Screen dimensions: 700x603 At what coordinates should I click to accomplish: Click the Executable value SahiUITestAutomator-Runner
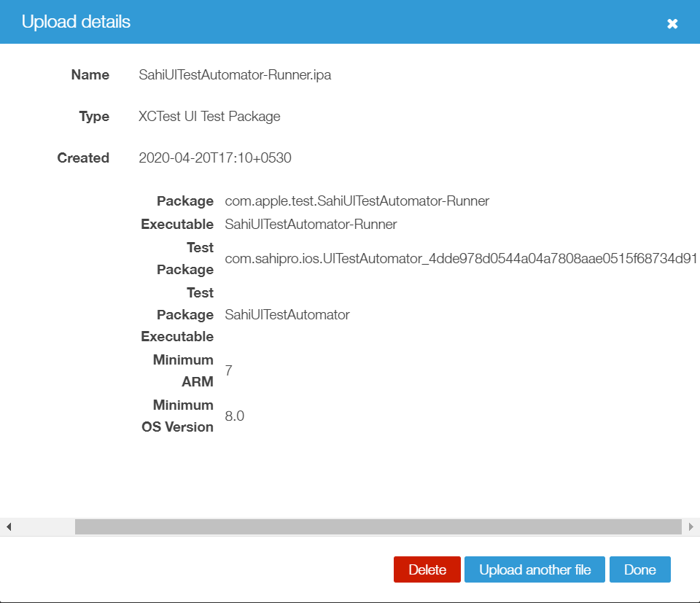(x=311, y=225)
